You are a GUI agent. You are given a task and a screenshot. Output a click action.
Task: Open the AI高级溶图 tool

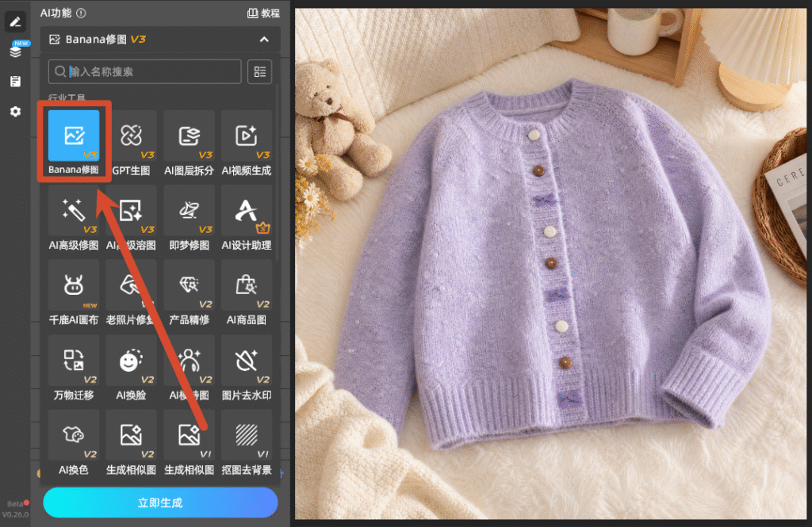(131, 211)
